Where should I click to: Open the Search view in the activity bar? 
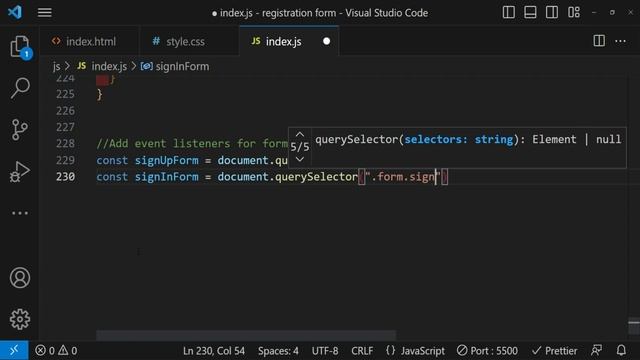pyautogui.click(x=20, y=88)
